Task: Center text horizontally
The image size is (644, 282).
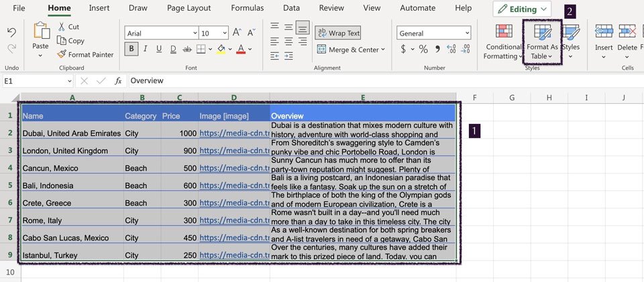Action: click(x=288, y=42)
